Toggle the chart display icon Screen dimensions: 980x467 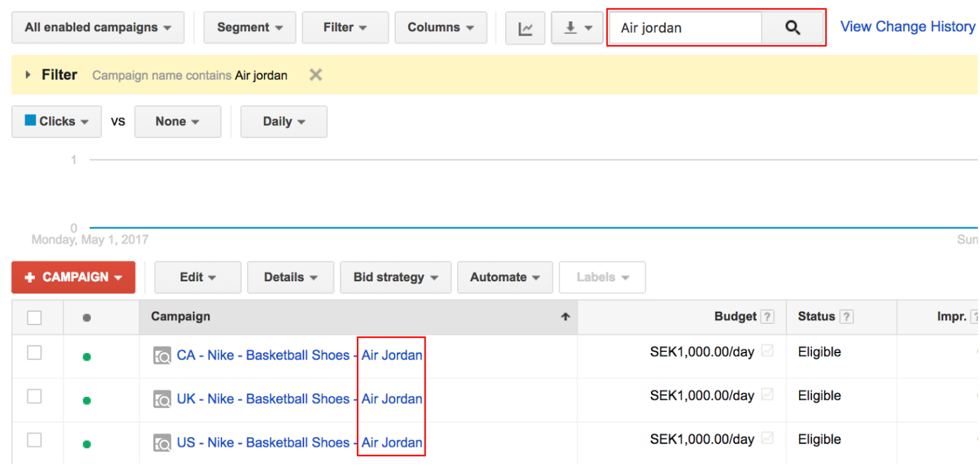tap(525, 28)
